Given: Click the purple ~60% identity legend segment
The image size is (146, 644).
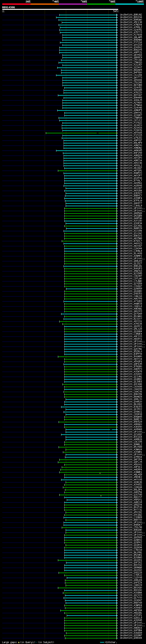Looking at the screenshot, I should (73, 4).
